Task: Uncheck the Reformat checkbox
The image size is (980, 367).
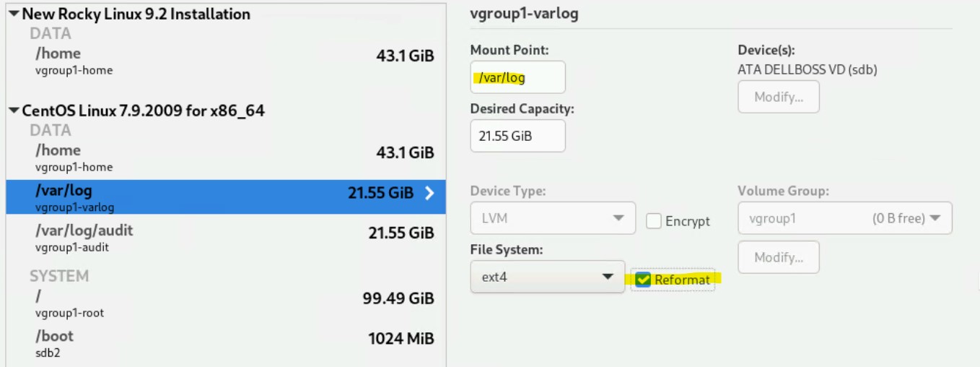Action: coord(644,280)
